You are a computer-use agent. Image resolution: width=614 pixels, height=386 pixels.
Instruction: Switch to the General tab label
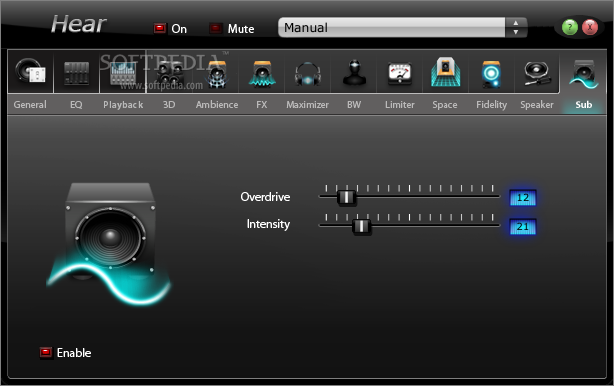30,105
